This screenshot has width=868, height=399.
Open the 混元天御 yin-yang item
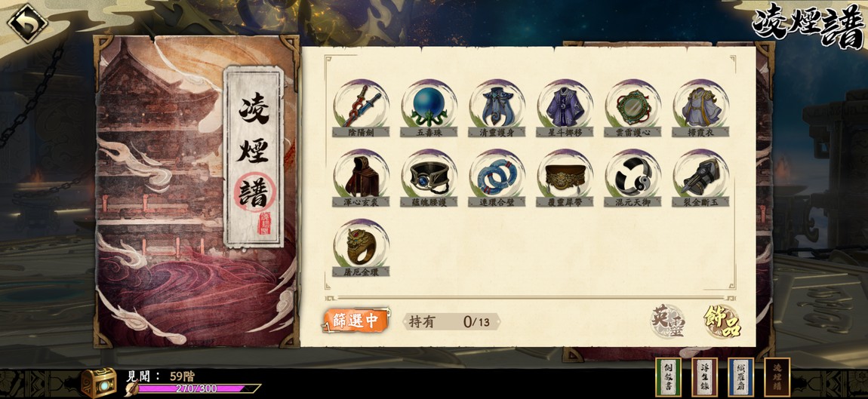click(633, 178)
